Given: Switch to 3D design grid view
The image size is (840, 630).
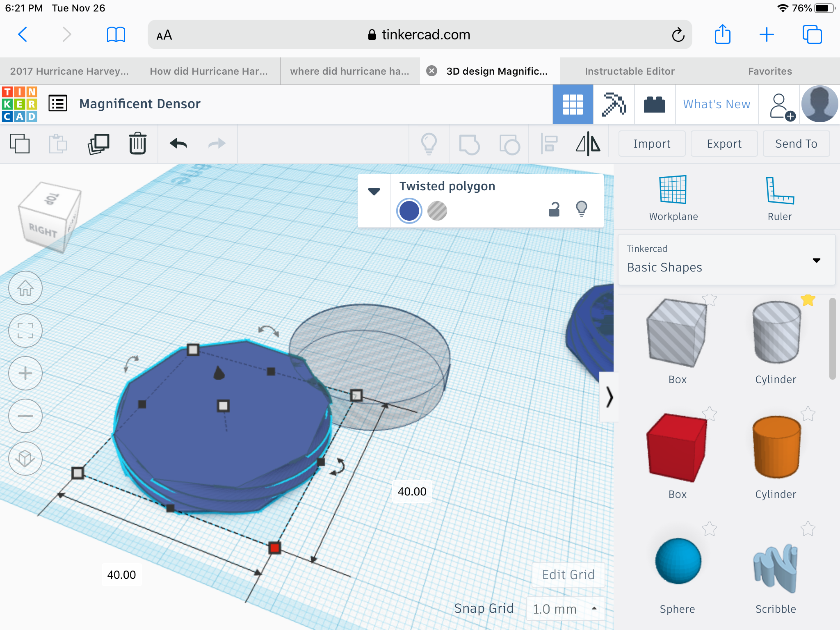Looking at the screenshot, I should [x=573, y=104].
